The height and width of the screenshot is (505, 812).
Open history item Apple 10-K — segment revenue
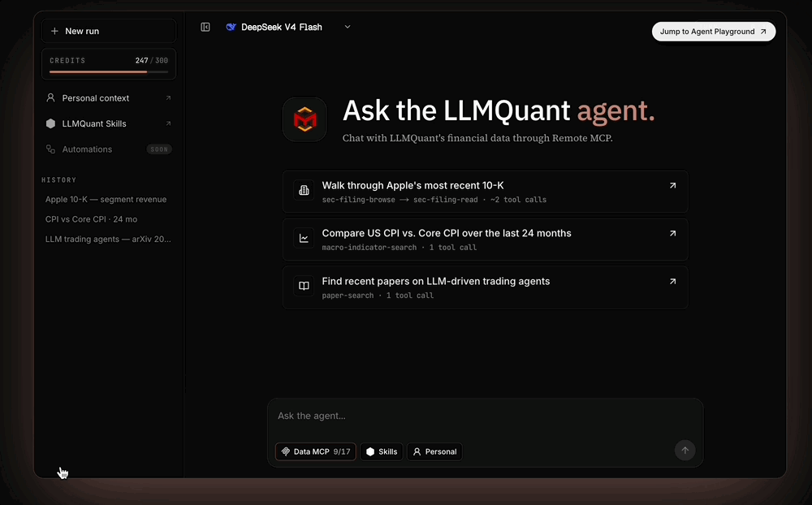tap(106, 200)
